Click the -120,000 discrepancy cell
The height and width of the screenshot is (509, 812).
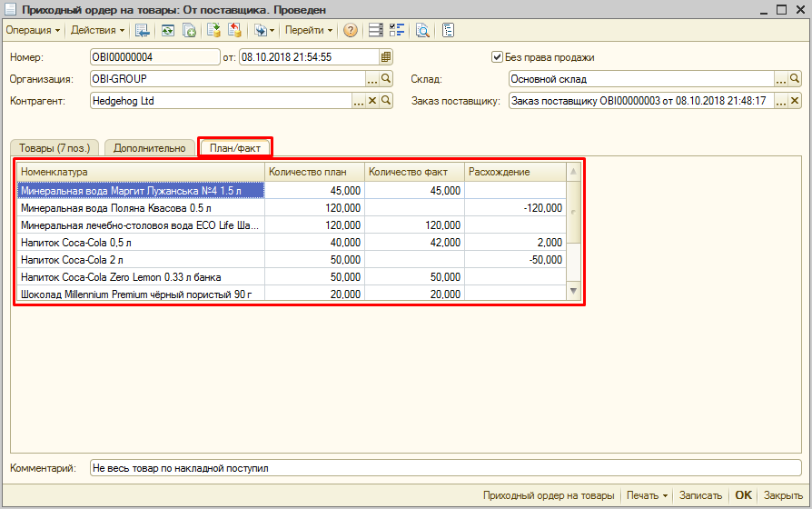pyautogui.click(x=515, y=208)
